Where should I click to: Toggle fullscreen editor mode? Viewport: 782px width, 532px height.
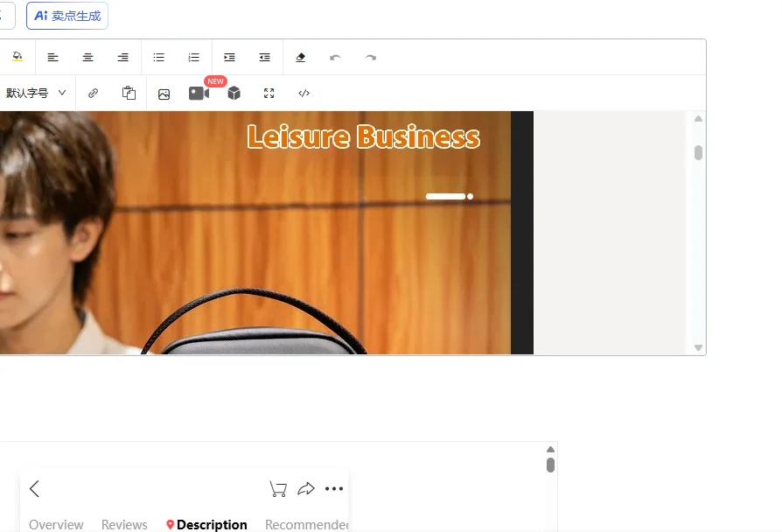pyautogui.click(x=269, y=93)
